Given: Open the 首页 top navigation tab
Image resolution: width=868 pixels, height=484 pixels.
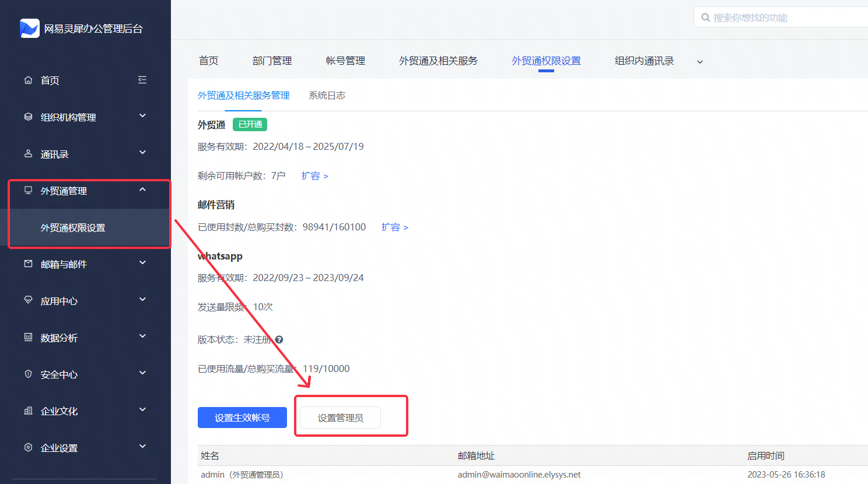Looking at the screenshot, I should click(x=209, y=61).
